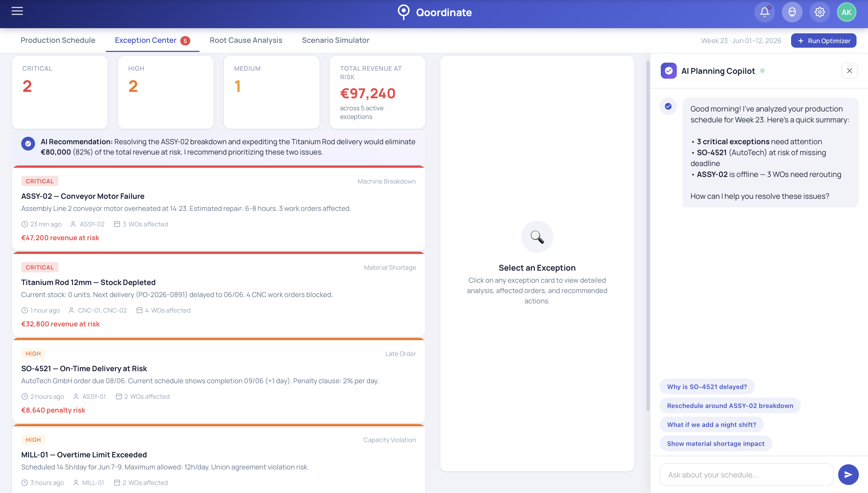868x493 pixels.
Task: Click the person icon beside ASSY-01
Action: click(76, 396)
